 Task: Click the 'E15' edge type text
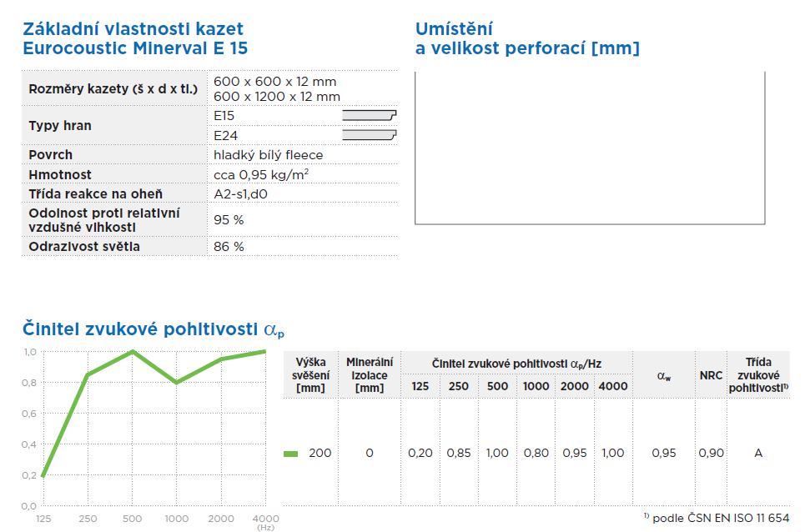click(224, 116)
